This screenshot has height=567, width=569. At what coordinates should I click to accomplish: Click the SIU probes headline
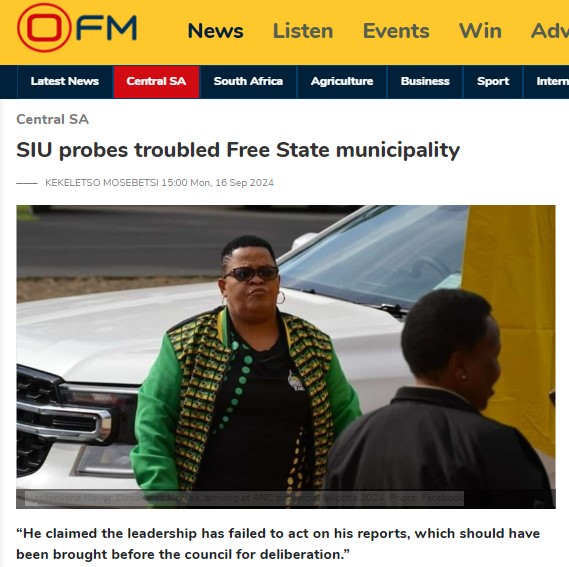coord(238,150)
